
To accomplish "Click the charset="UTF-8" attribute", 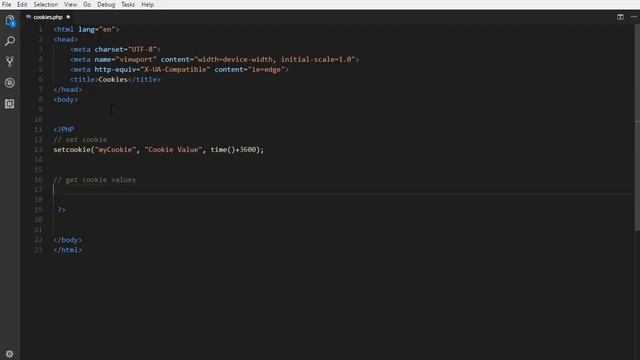I will coord(125,49).
